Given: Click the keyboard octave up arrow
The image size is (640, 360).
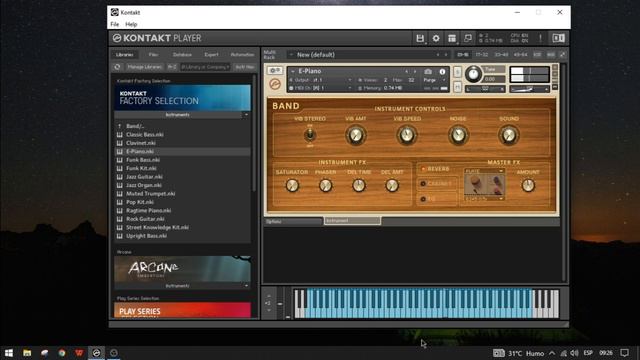Looking at the screenshot, I should click(x=268, y=296).
